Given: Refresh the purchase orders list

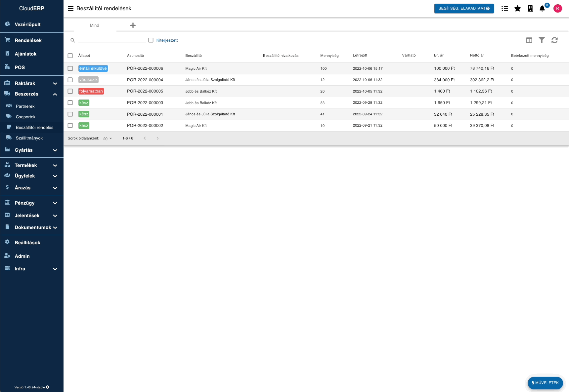Looking at the screenshot, I should tap(554, 40).
